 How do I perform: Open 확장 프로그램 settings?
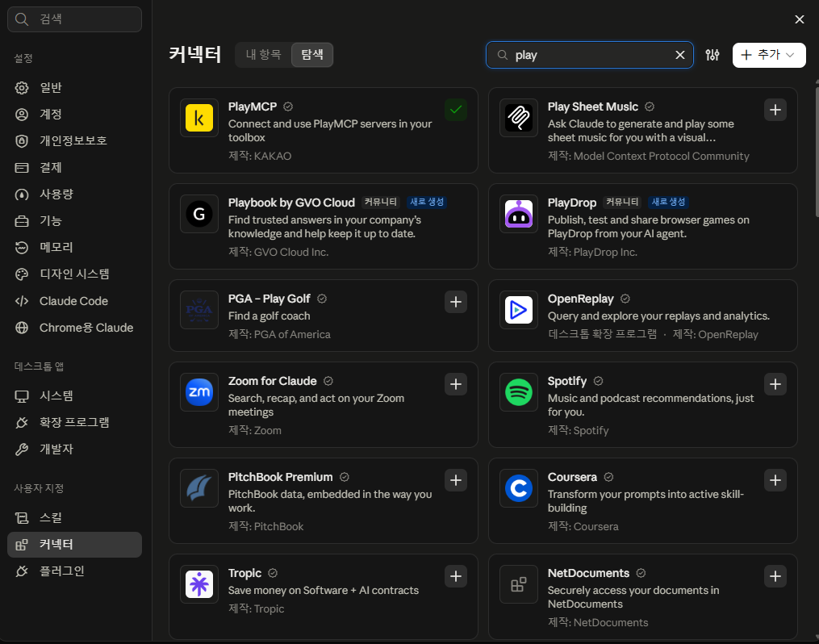(x=75, y=423)
